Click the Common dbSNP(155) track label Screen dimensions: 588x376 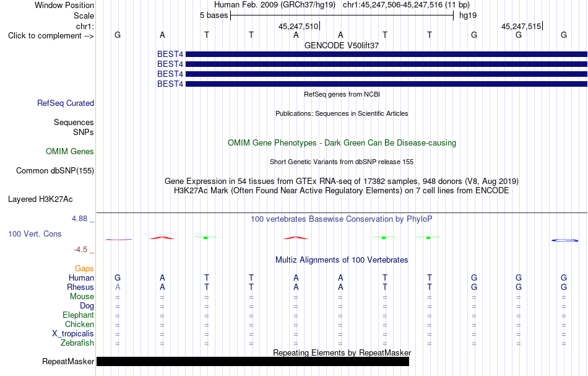55,171
